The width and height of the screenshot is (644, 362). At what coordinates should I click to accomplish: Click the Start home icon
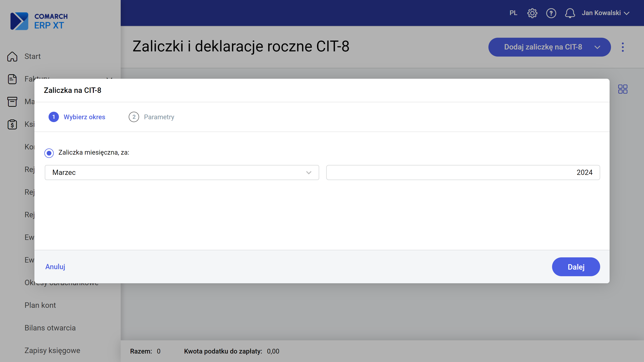pyautogui.click(x=12, y=57)
